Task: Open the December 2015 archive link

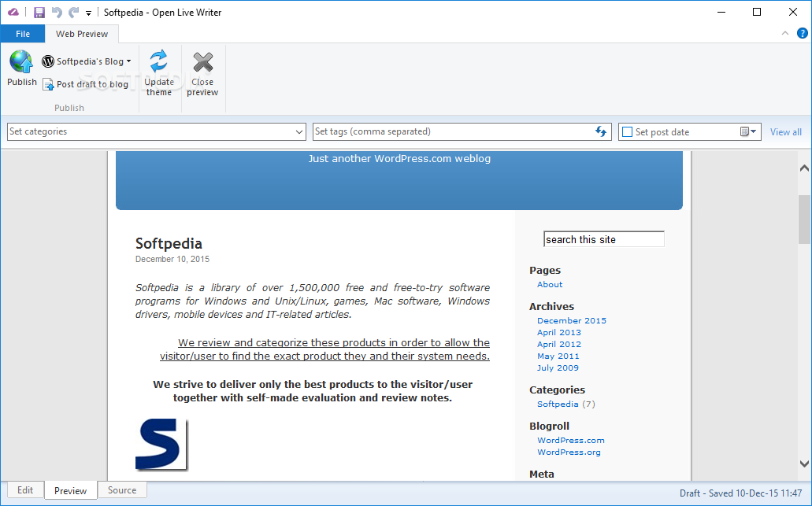Action: (572, 321)
